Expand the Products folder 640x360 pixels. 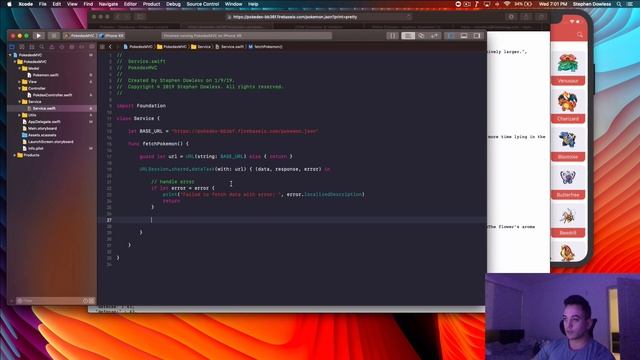[15, 155]
